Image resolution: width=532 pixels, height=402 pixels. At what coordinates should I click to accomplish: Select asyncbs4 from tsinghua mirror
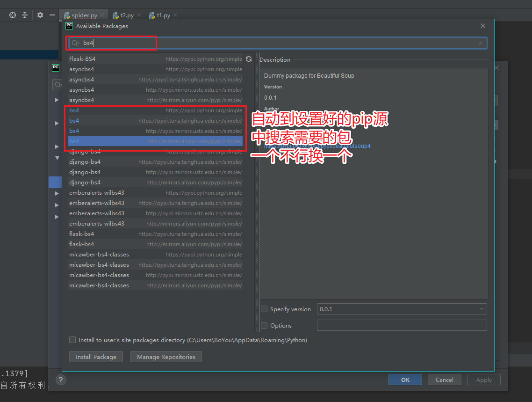pos(155,80)
